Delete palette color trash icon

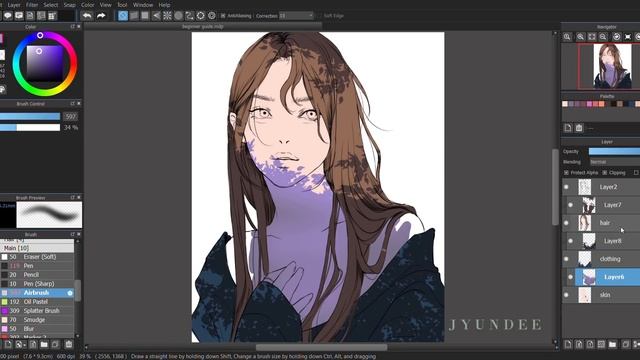(x=579, y=128)
